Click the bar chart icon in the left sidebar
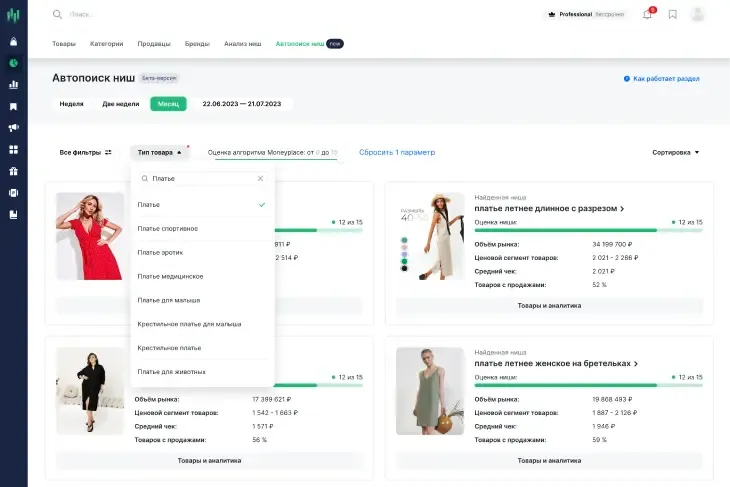Screen dimensions: 730x487 click(x=14, y=84)
